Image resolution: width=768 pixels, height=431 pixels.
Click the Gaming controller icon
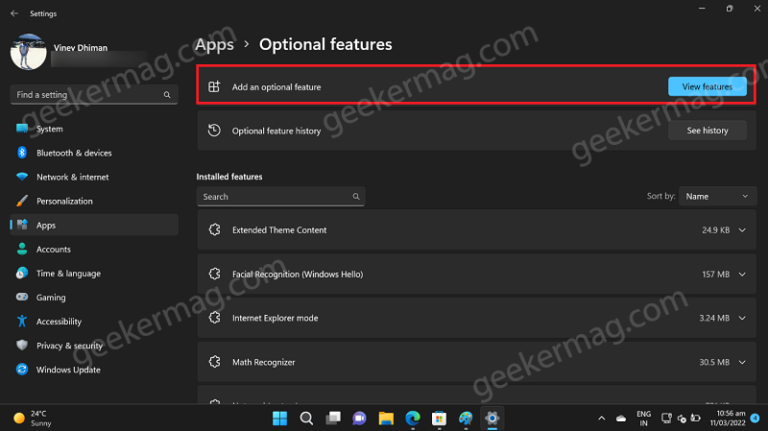point(22,298)
